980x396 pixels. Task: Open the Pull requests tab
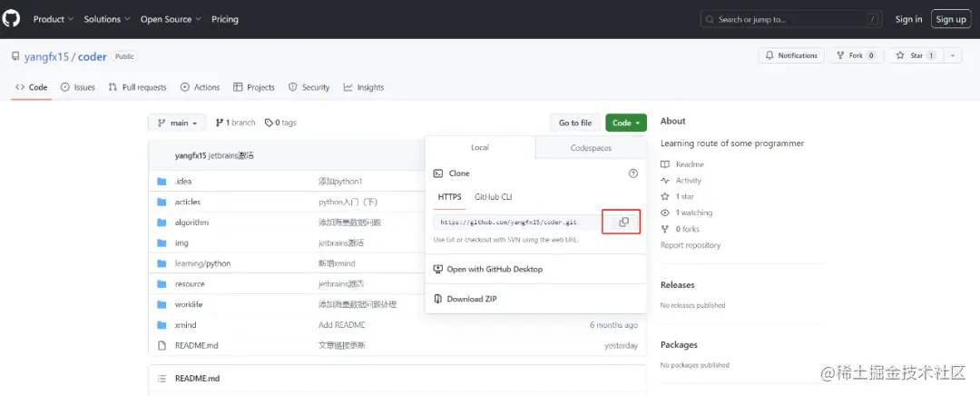138,87
